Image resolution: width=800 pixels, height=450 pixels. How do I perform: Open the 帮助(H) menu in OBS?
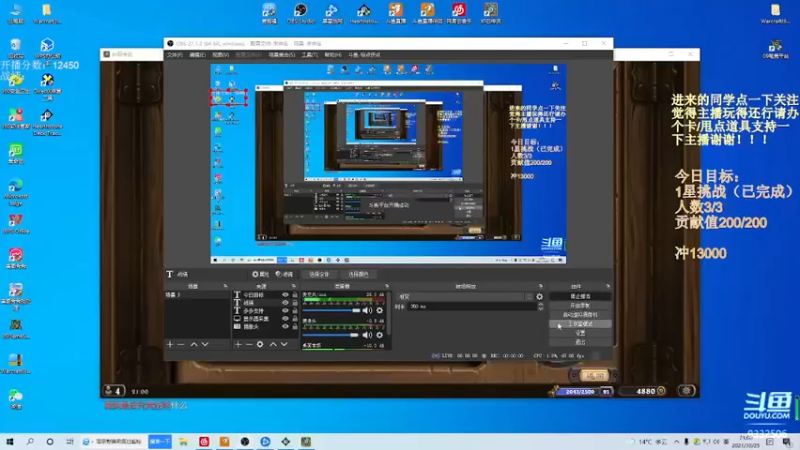(x=333, y=55)
